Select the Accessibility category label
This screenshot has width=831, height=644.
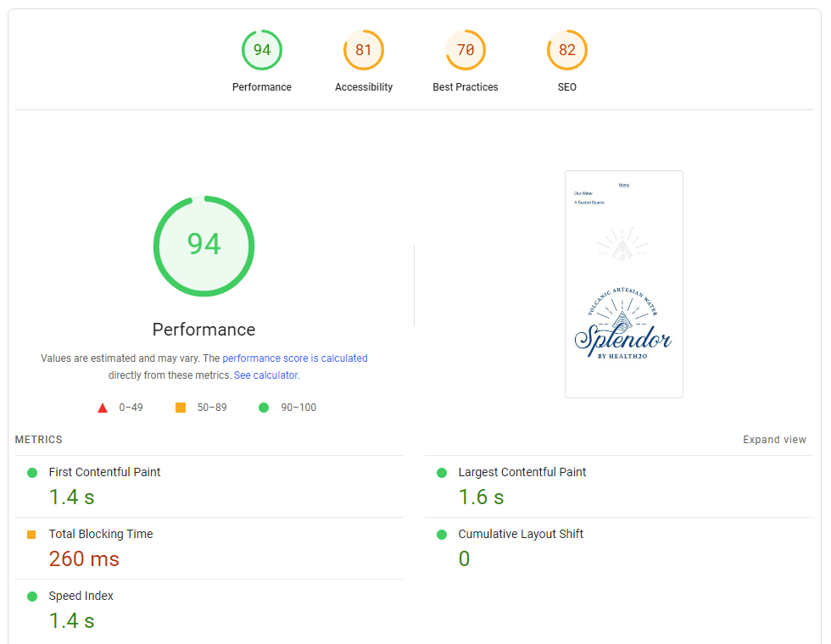click(x=364, y=87)
